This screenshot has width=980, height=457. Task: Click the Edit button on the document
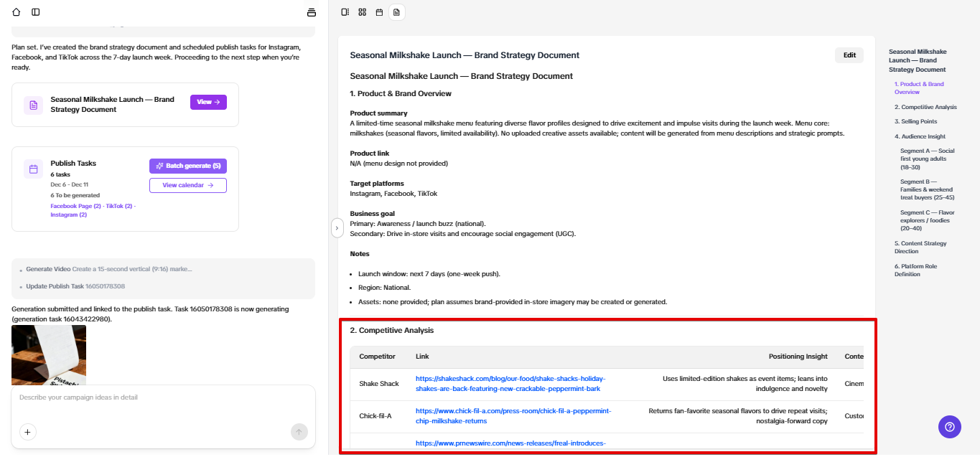coord(849,55)
